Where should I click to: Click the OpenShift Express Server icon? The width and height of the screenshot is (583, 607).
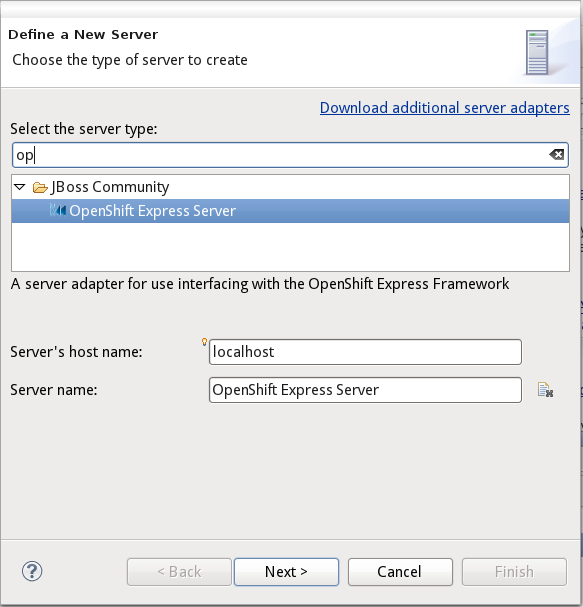(58, 211)
